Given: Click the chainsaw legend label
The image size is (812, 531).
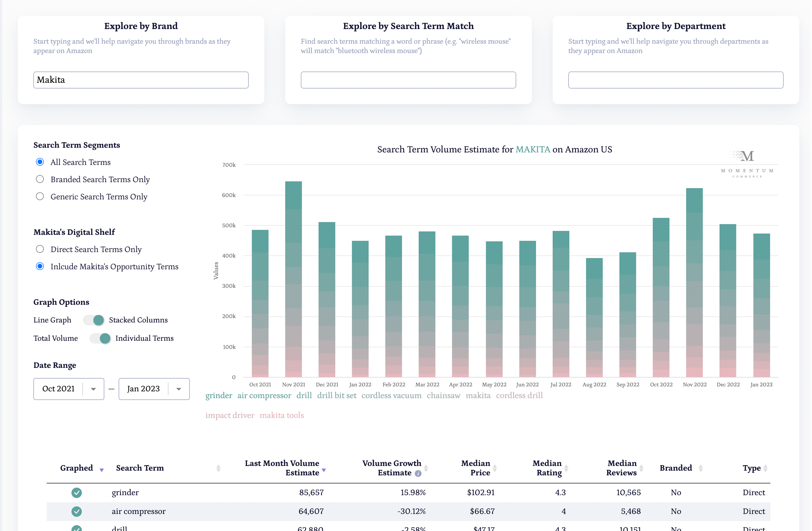Looking at the screenshot, I should pyautogui.click(x=444, y=395).
